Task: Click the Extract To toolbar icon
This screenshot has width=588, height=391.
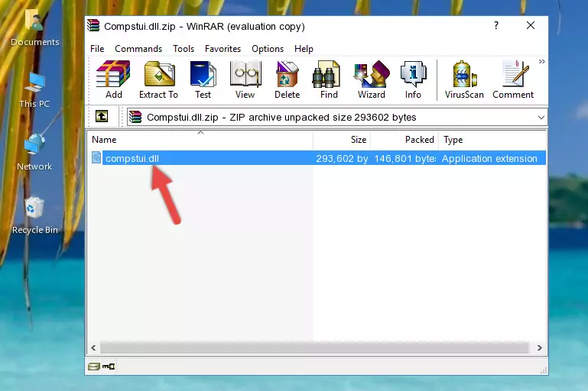Action: point(158,79)
